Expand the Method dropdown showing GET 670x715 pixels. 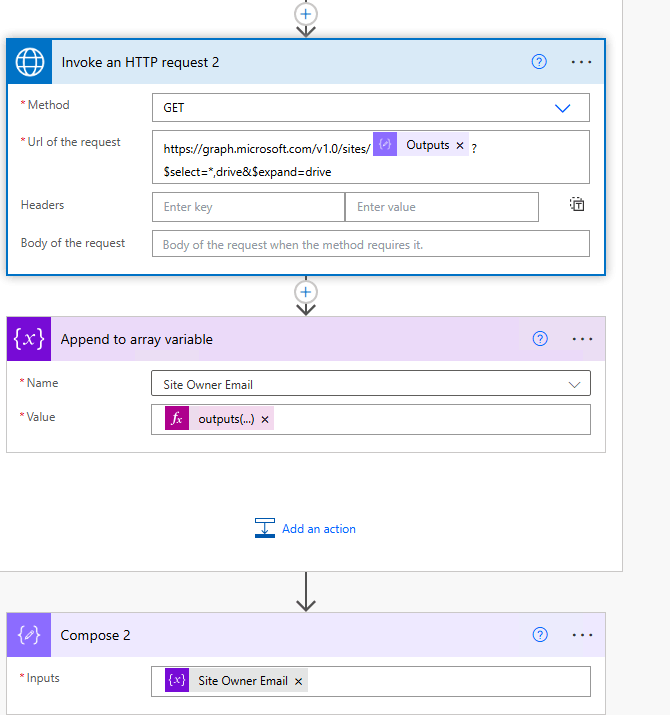pyautogui.click(x=562, y=108)
